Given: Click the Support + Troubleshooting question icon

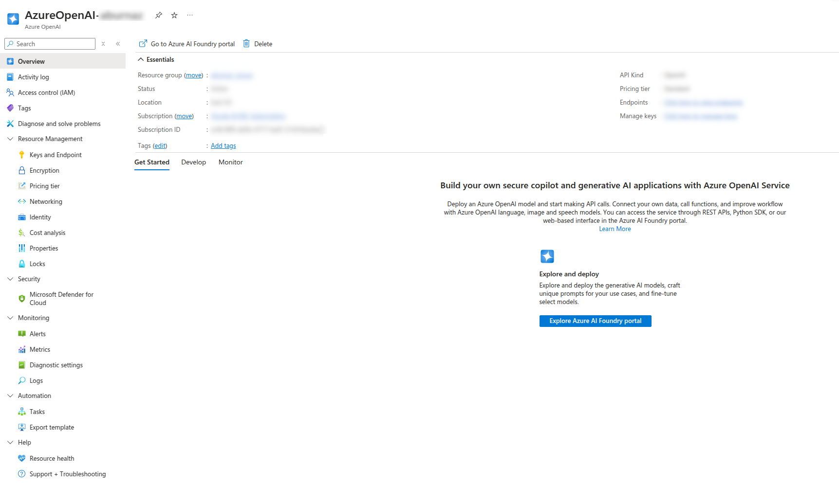Looking at the screenshot, I should tap(22, 474).
